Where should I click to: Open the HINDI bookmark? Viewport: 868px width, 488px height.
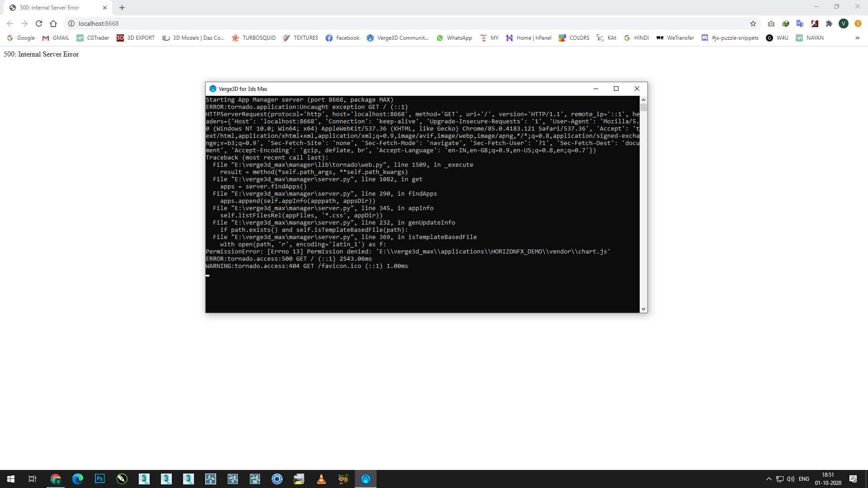[636, 38]
